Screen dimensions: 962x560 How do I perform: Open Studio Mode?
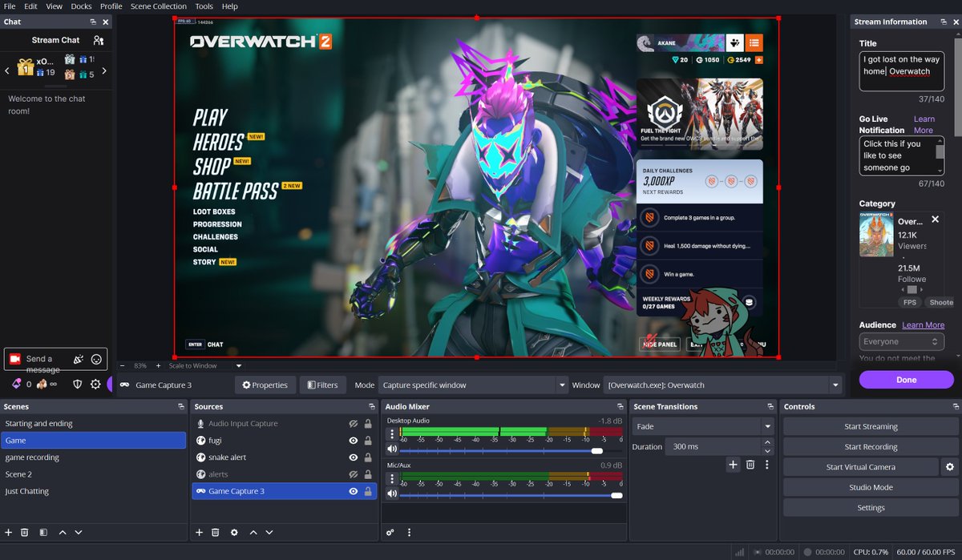(x=871, y=487)
